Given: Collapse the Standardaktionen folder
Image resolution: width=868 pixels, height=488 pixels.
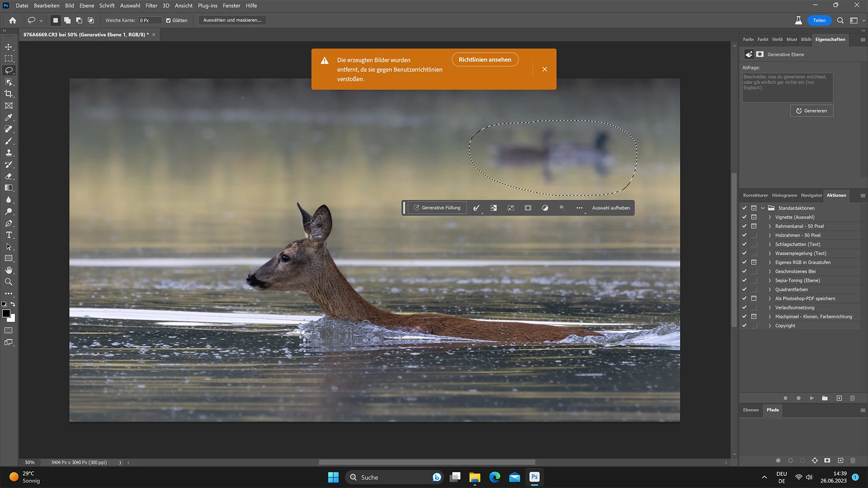Looking at the screenshot, I should (x=763, y=208).
